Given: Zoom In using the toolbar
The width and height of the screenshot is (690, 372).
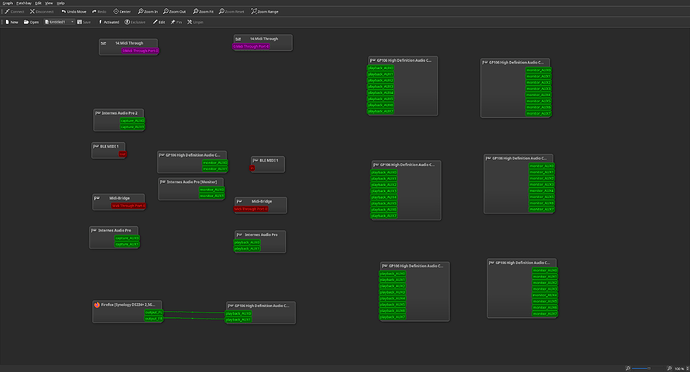Looking at the screenshot, I should 147,11.
